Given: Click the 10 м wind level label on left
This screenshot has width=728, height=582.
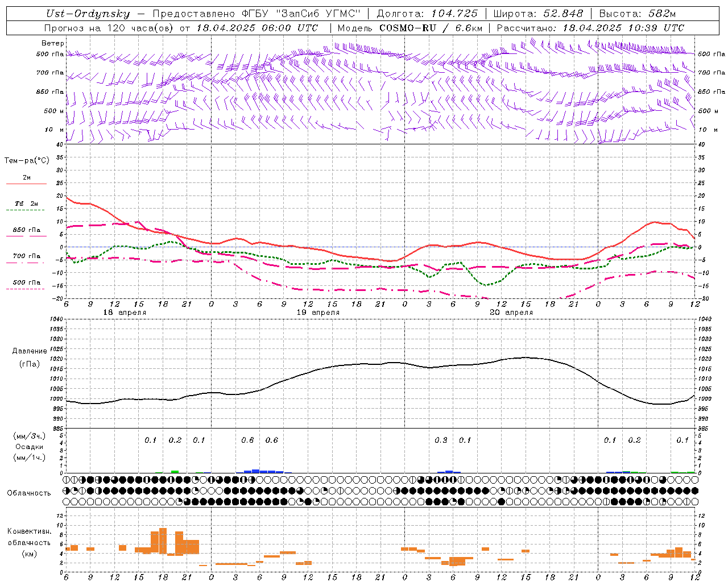Looking at the screenshot, I should (x=55, y=130).
